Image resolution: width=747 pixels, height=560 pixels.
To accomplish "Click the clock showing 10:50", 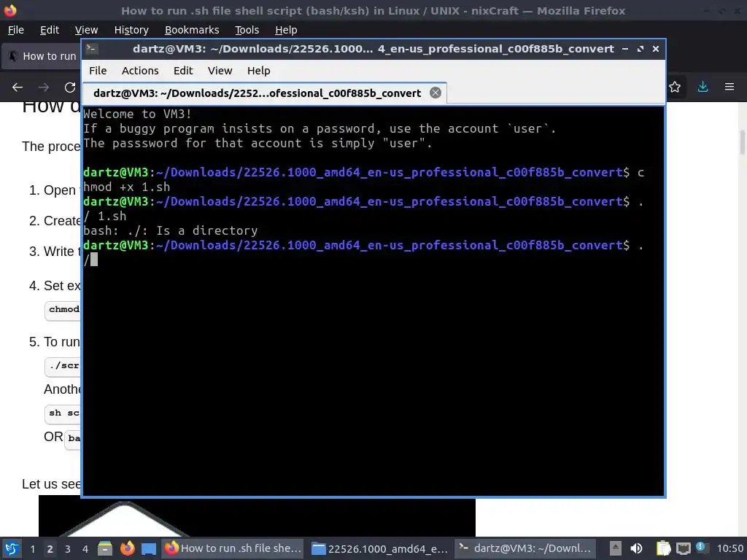I will pyautogui.click(x=729, y=548).
